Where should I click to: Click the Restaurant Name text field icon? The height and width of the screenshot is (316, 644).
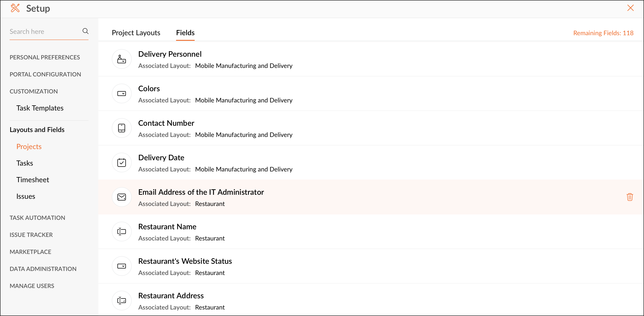[x=121, y=232]
